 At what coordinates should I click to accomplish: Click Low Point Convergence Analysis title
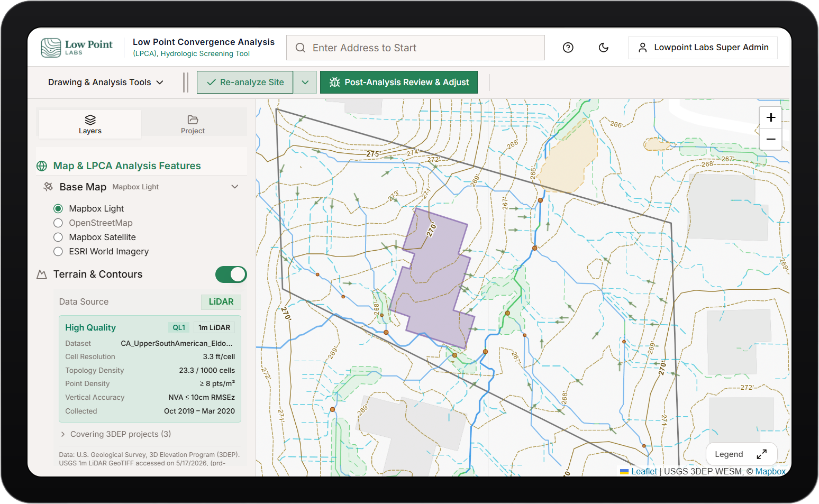tap(204, 42)
